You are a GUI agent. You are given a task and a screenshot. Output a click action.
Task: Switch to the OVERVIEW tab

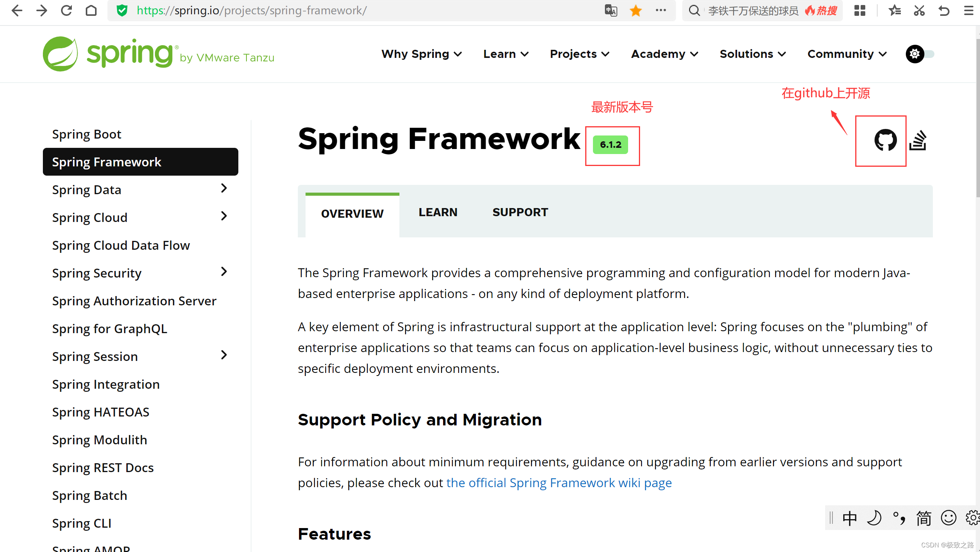(352, 214)
